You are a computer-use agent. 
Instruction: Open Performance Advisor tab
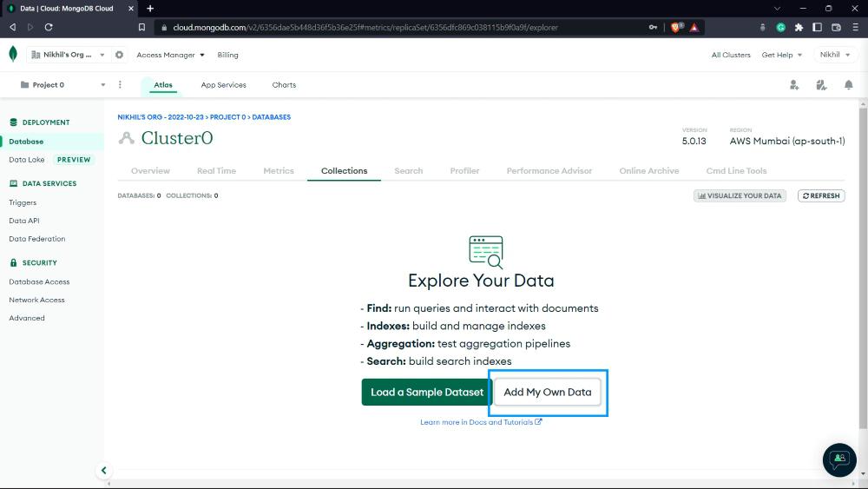(x=549, y=170)
